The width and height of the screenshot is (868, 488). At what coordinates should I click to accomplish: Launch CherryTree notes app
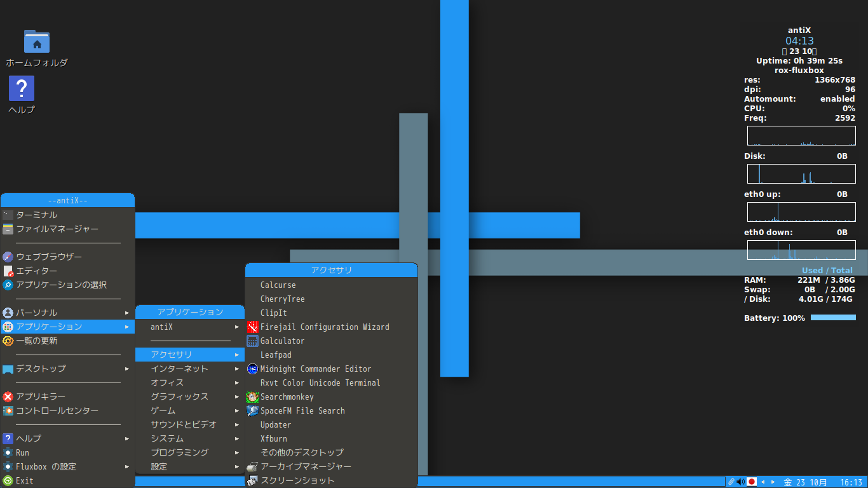(x=331, y=299)
